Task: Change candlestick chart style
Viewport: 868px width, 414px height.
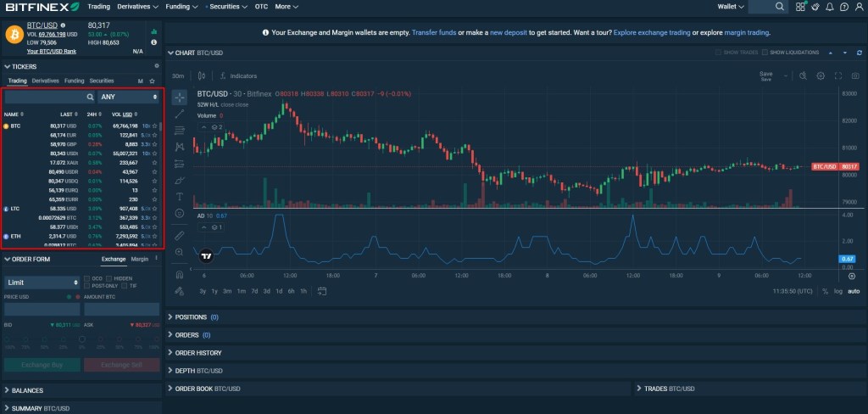Action: (x=202, y=76)
